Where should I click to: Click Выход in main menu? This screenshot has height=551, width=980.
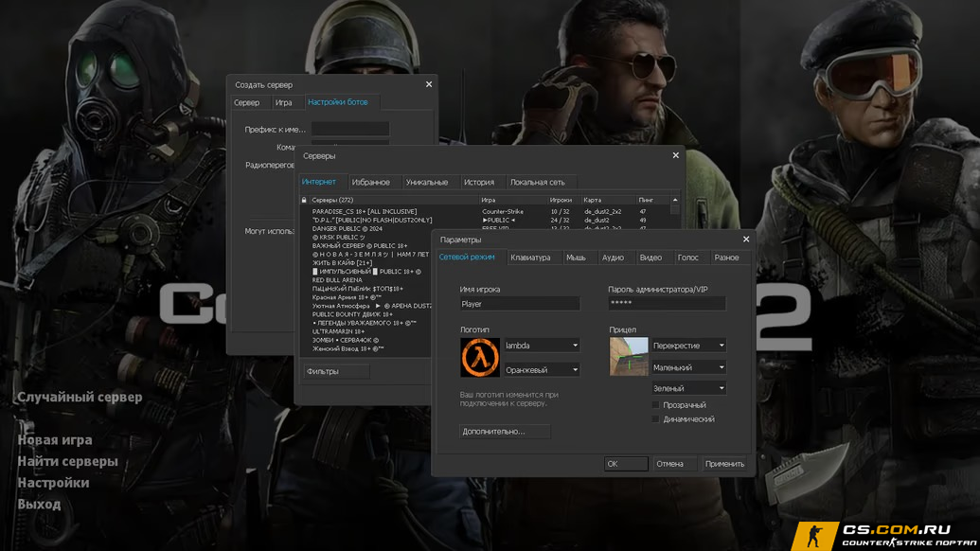pos(40,505)
